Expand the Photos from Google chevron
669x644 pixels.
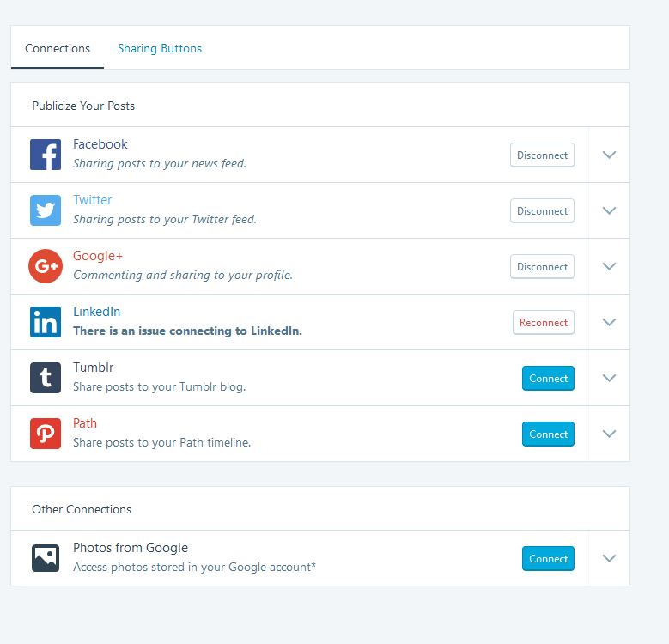point(609,558)
